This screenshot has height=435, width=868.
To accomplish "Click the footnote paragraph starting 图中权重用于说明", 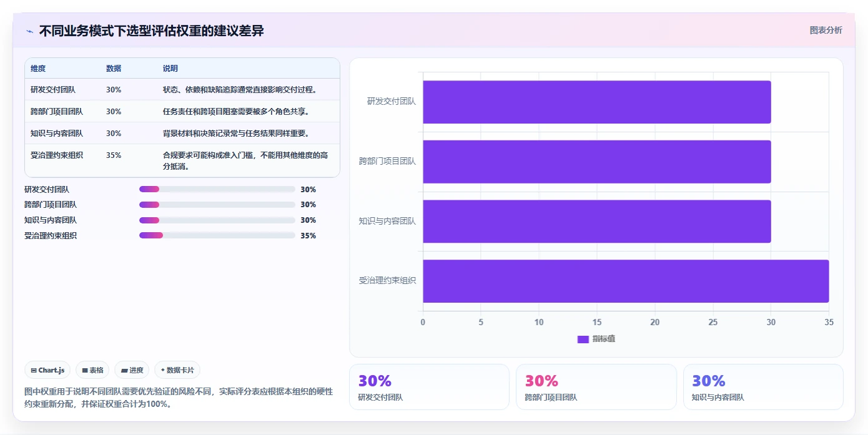I will point(179,398).
